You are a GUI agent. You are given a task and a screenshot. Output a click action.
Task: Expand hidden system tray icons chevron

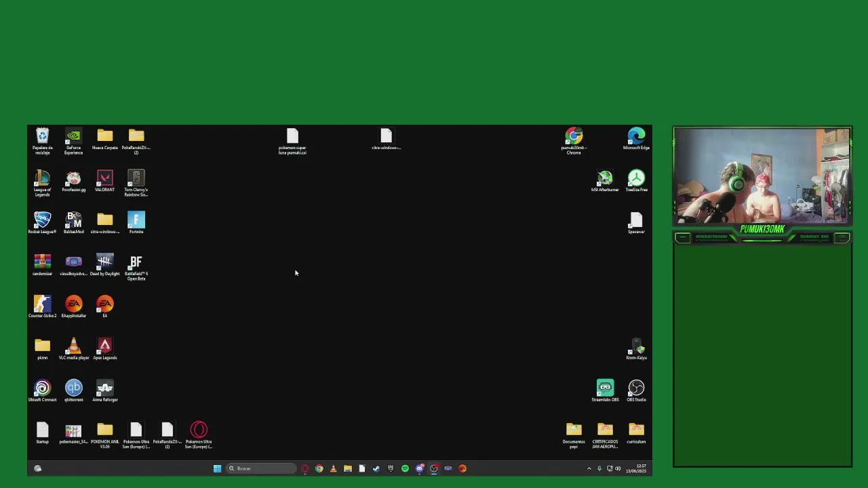pos(589,468)
